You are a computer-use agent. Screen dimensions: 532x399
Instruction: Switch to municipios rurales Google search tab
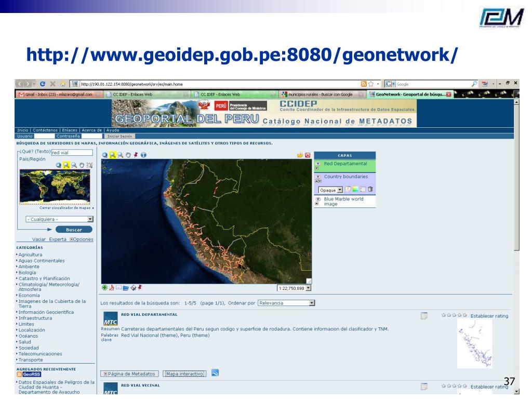pos(321,95)
